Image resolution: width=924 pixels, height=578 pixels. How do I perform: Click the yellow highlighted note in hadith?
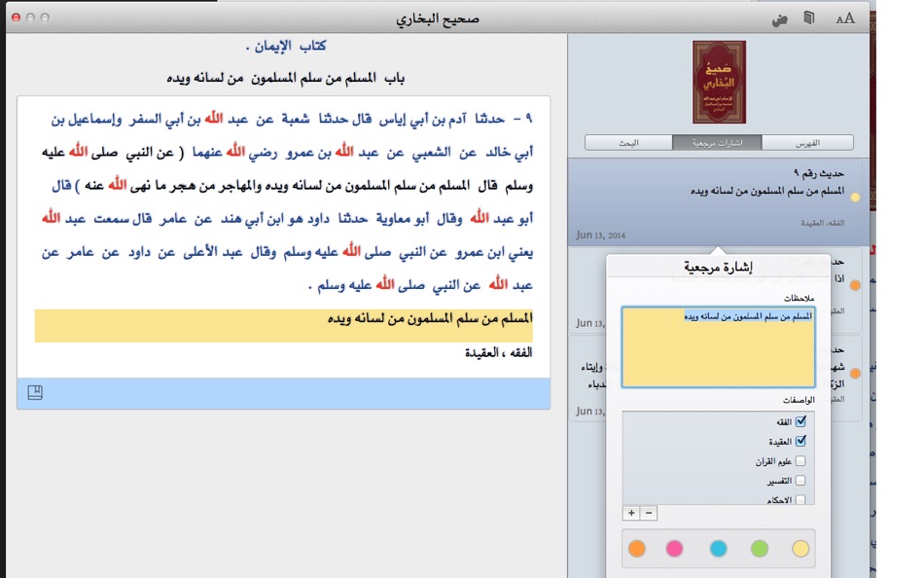pyautogui.click(x=283, y=326)
